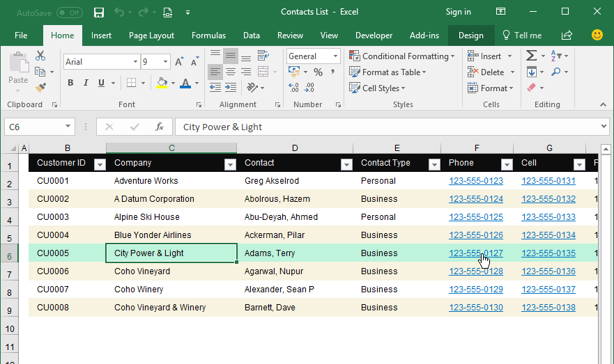The image size is (614, 364).
Task: Toggle Underline formatting
Action: [x=102, y=83]
